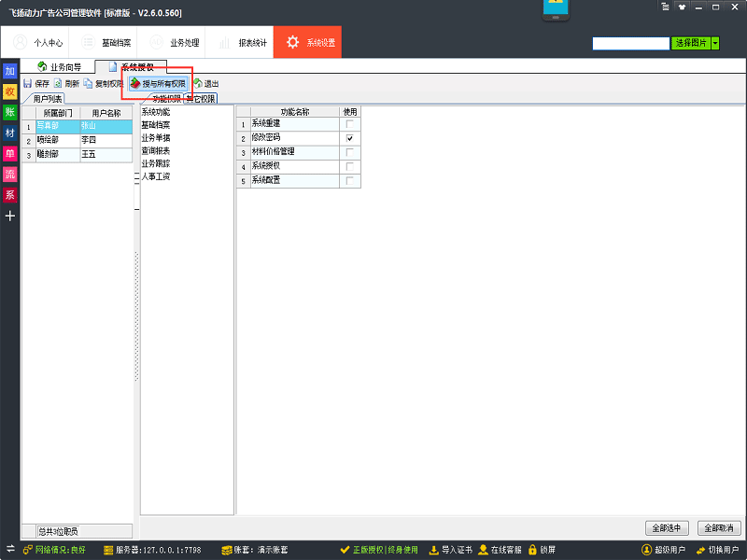The height and width of the screenshot is (560, 747).
Task: Click the plus icon in left sidebar
Action: coord(10,216)
